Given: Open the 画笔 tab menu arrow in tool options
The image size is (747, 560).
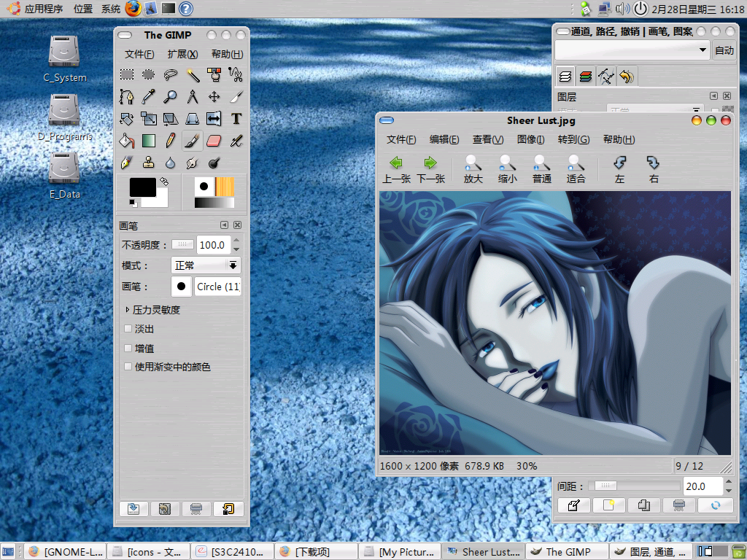Looking at the screenshot, I should tap(225, 225).
